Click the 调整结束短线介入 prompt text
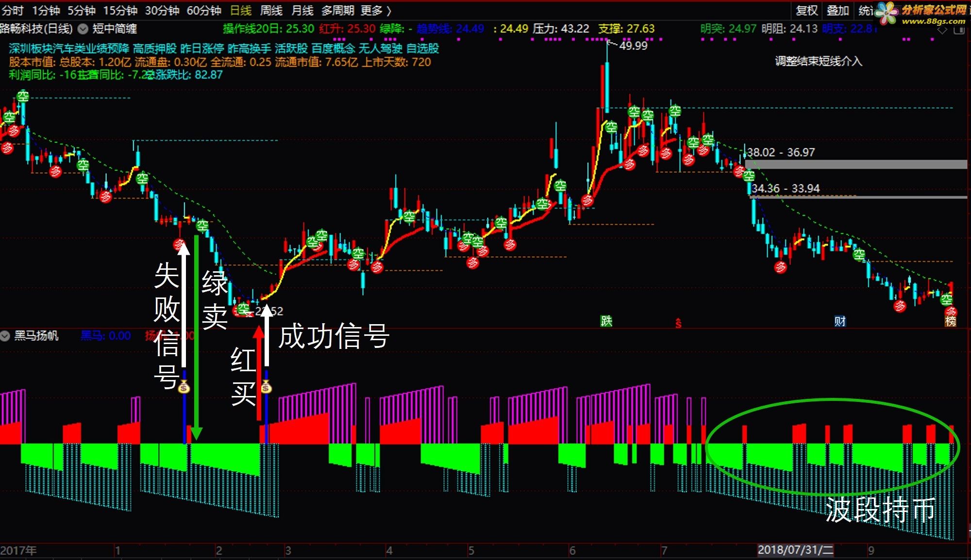Viewport: 971px width, 560px height. pos(819,61)
